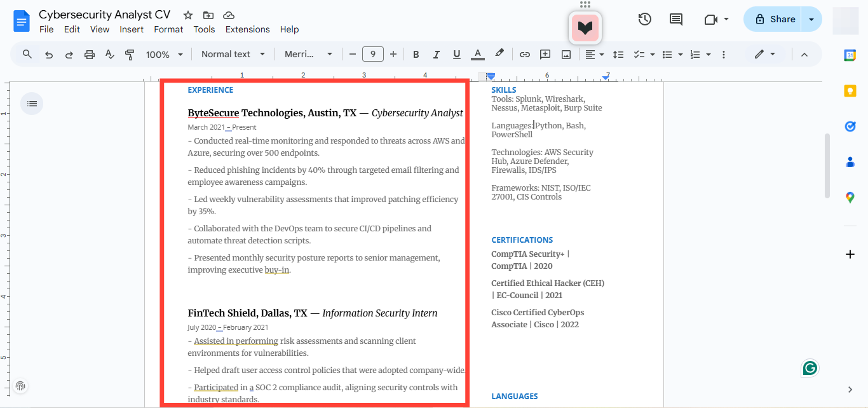The image size is (868, 408).
Task: Click the insert image icon
Action: coord(566,55)
